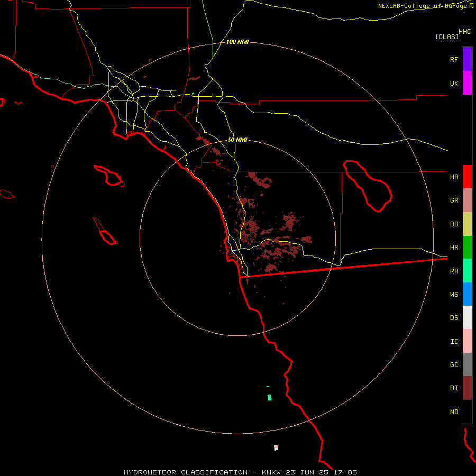The height and width of the screenshot is (476, 476).
Task: Click the 23 JUN 25 date text
Action: pyautogui.click(x=307, y=472)
